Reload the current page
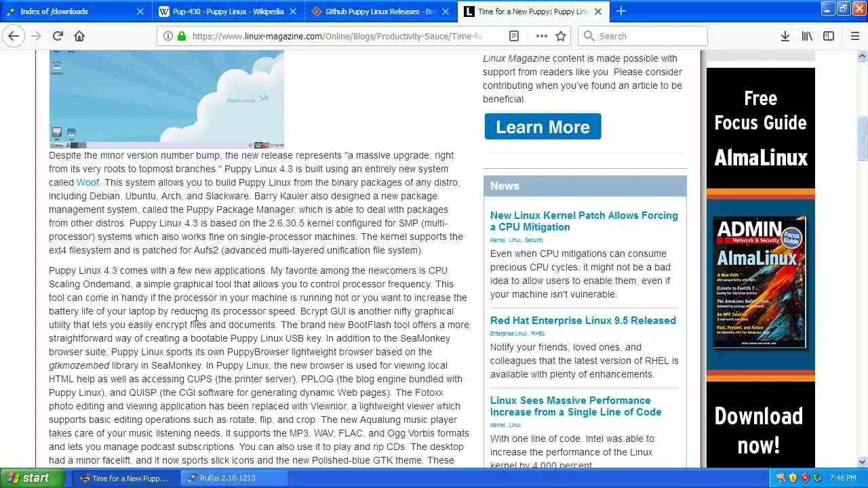The image size is (868, 488). coord(58,36)
